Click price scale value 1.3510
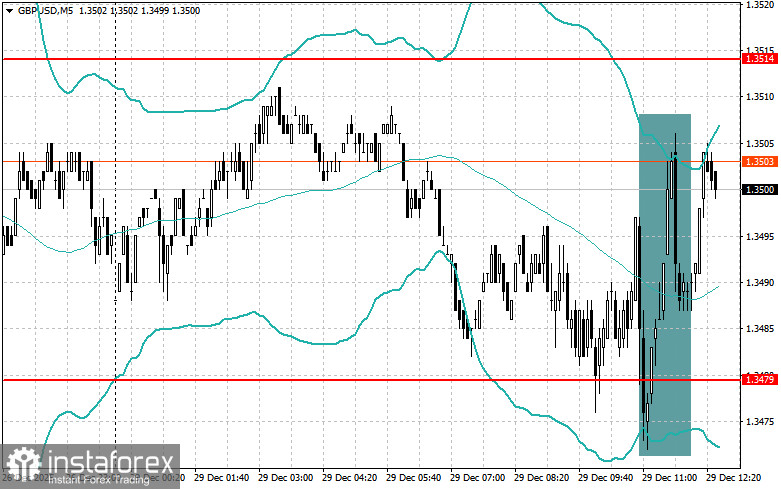The width and height of the screenshot is (781, 489). 760,97
